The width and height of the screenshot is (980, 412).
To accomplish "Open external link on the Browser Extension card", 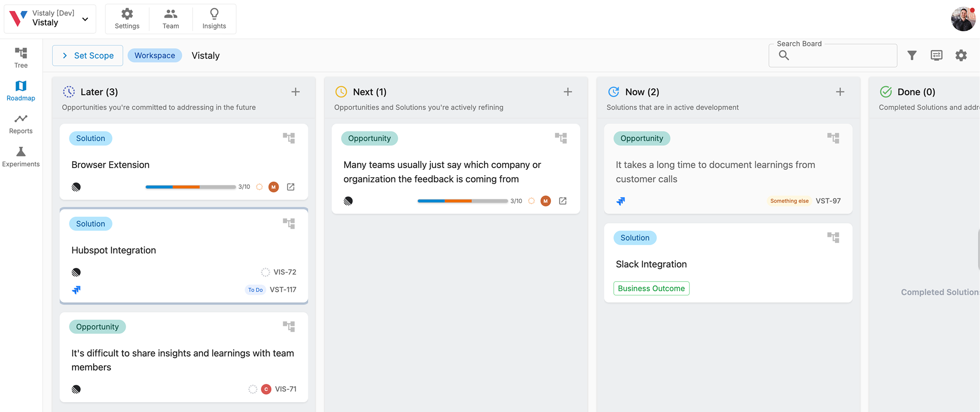I will 290,187.
